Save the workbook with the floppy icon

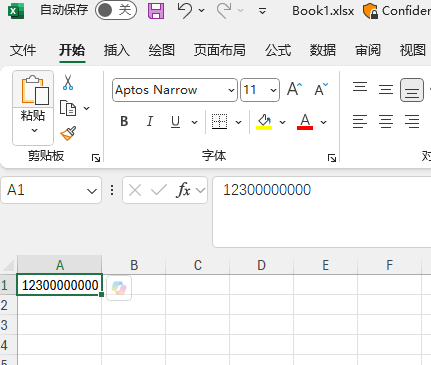[x=156, y=11]
